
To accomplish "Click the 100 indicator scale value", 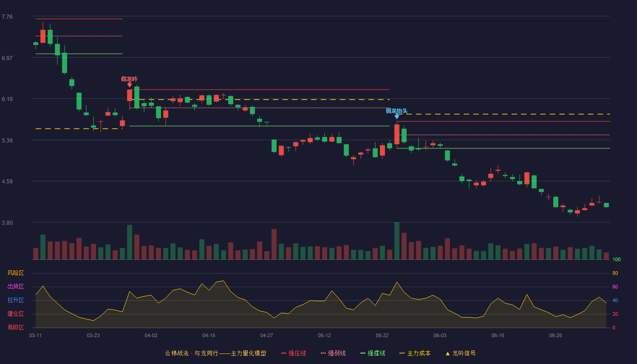I will (617, 260).
